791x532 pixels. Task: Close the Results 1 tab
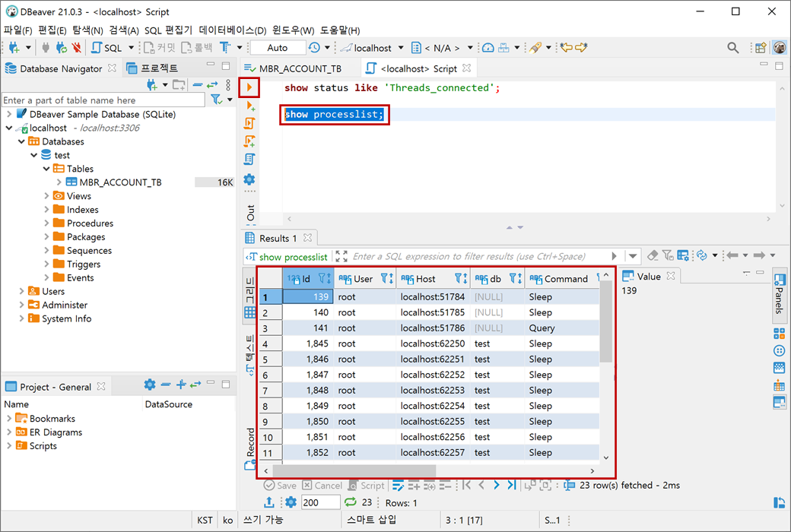click(x=308, y=238)
